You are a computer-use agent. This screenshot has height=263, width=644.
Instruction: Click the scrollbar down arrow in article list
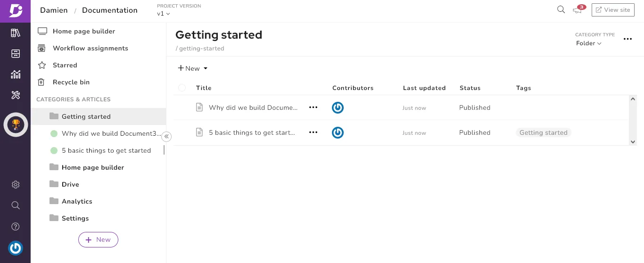pyautogui.click(x=633, y=141)
